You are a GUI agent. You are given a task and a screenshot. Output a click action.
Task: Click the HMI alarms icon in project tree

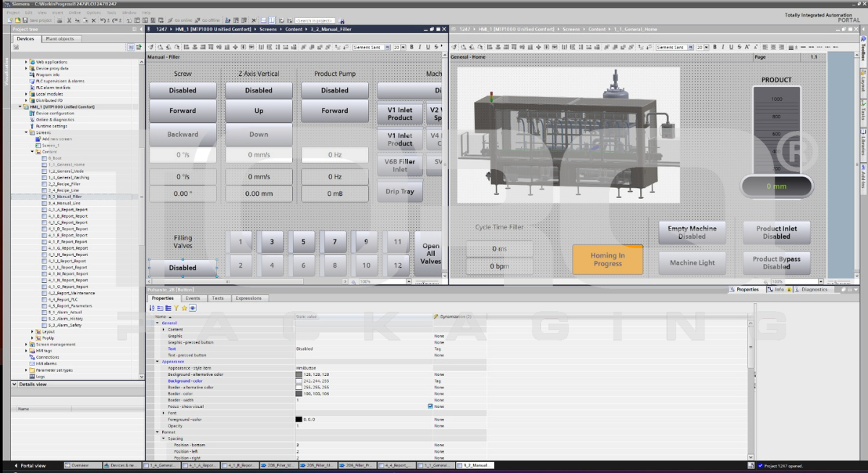tap(32, 364)
